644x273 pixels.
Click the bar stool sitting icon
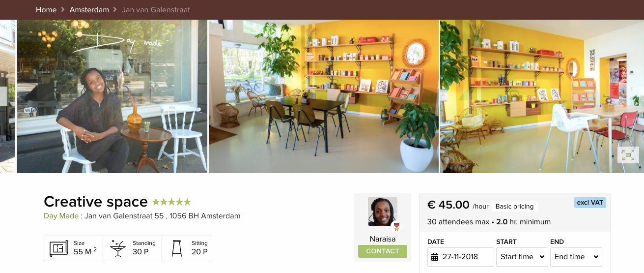tap(177, 248)
